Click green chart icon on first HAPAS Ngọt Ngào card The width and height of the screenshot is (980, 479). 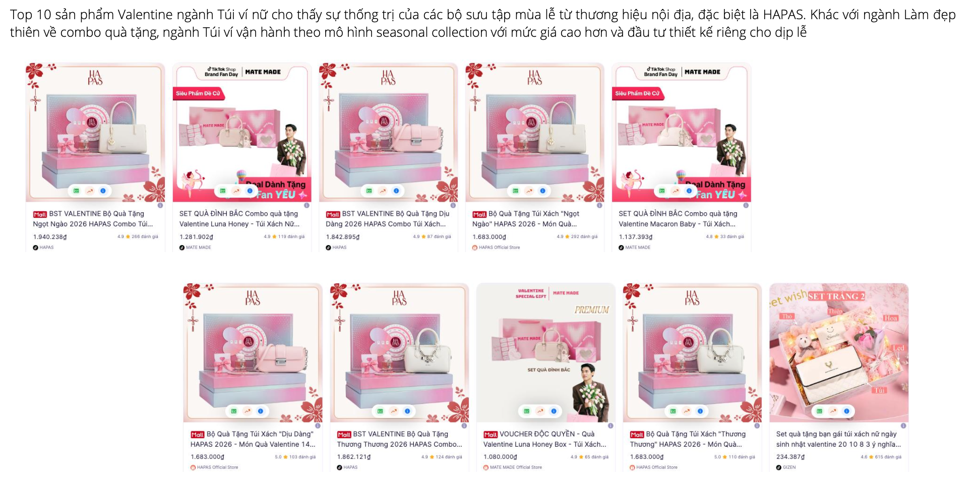(76, 191)
